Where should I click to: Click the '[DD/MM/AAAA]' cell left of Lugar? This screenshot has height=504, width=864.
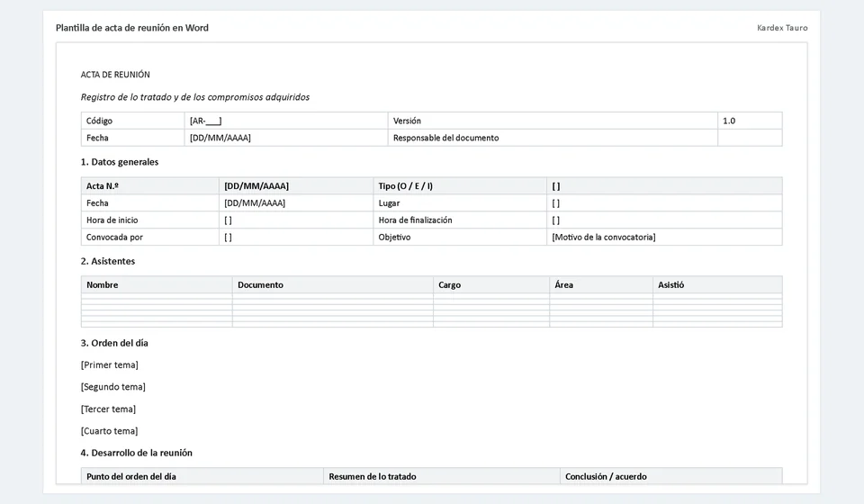pyautogui.click(x=296, y=202)
